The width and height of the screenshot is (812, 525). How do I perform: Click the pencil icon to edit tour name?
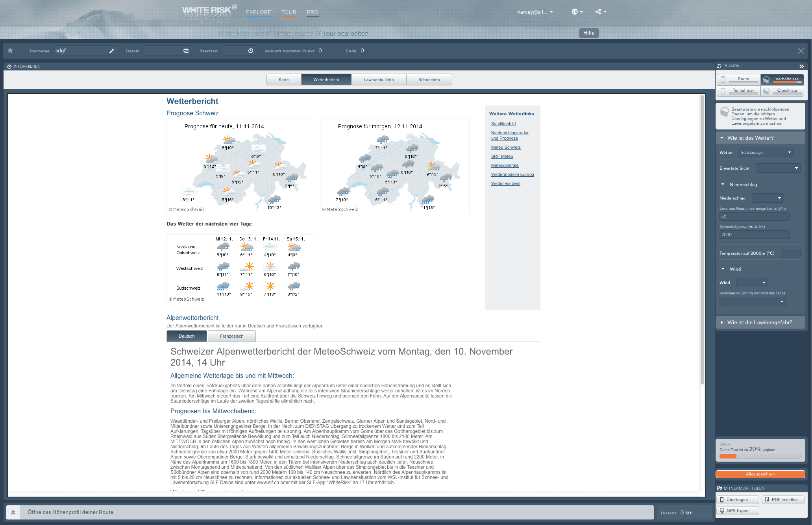click(111, 51)
